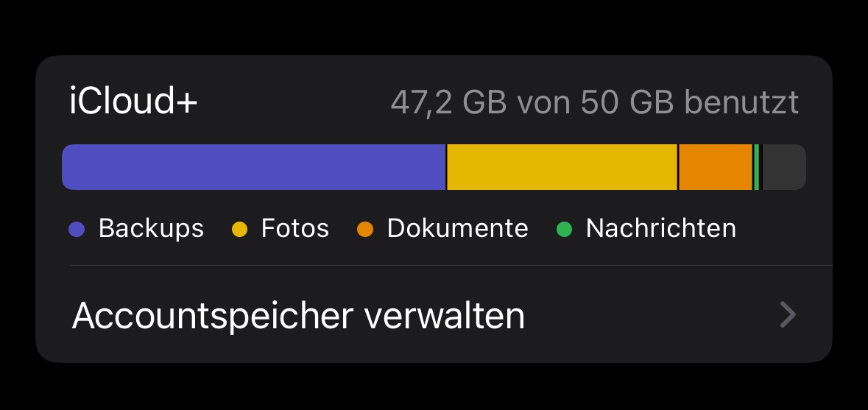The width and height of the screenshot is (868, 410).
Task: Select the Backups legend label
Action: click(x=151, y=228)
